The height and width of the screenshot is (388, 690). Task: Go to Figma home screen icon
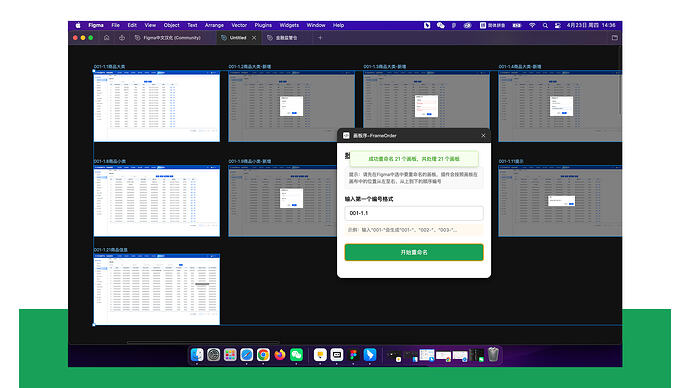pyautogui.click(x=106, y=38)
